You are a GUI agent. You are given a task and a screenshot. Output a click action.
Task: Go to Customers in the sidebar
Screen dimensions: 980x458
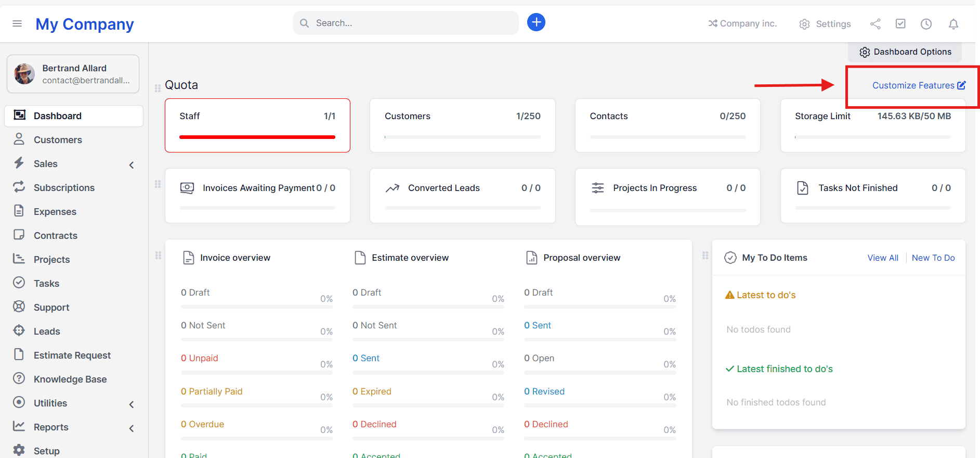[x=58, y=140]
